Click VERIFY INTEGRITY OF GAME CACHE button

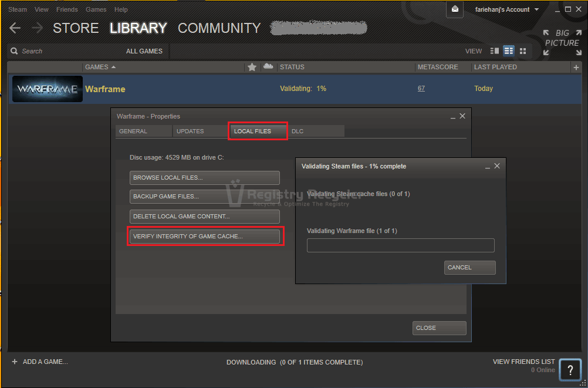205,237
